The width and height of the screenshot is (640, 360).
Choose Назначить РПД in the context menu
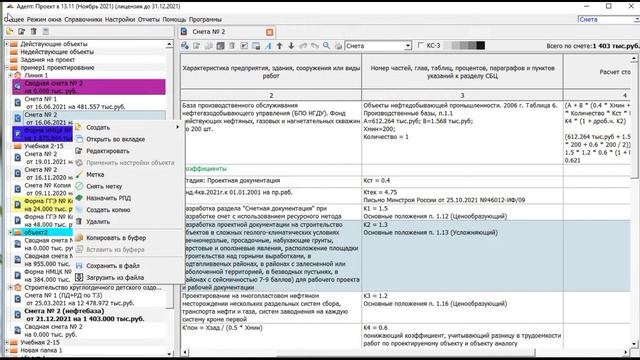click(x=128, y=198)
